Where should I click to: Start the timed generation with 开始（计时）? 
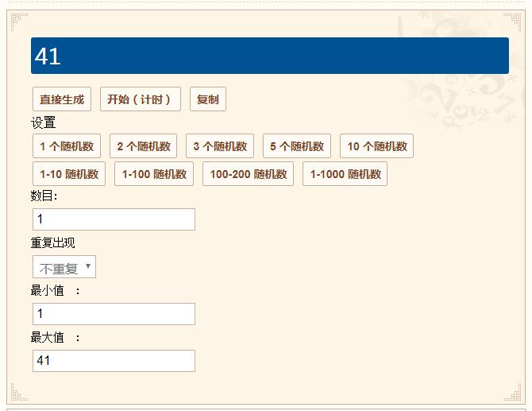pyautogui.click(x=141, y=99)
